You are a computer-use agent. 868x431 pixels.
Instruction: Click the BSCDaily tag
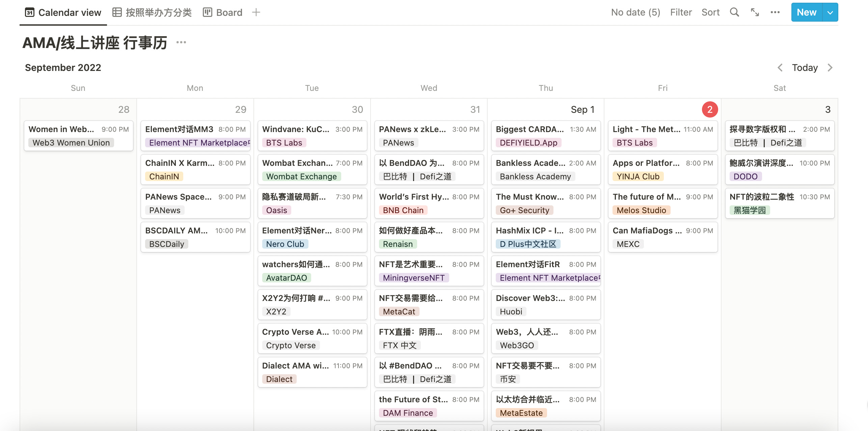tap(167, 244)
